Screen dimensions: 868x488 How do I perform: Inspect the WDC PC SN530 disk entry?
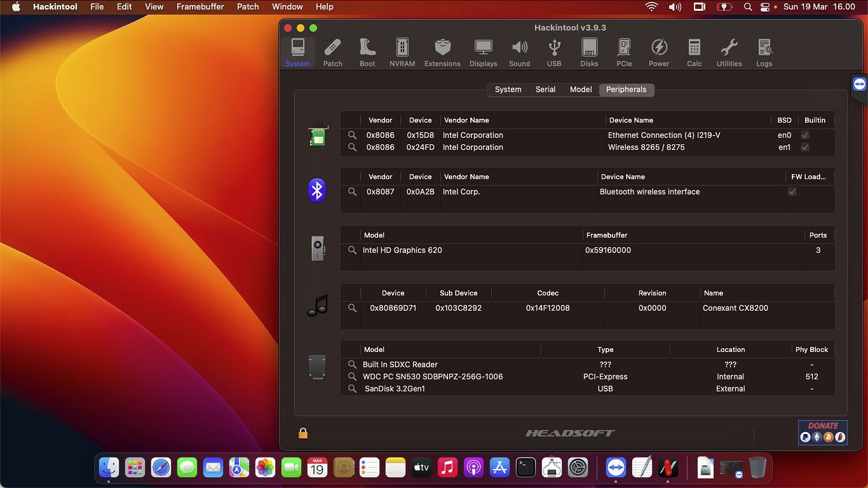pyautogui.click(x=351, y=376)
